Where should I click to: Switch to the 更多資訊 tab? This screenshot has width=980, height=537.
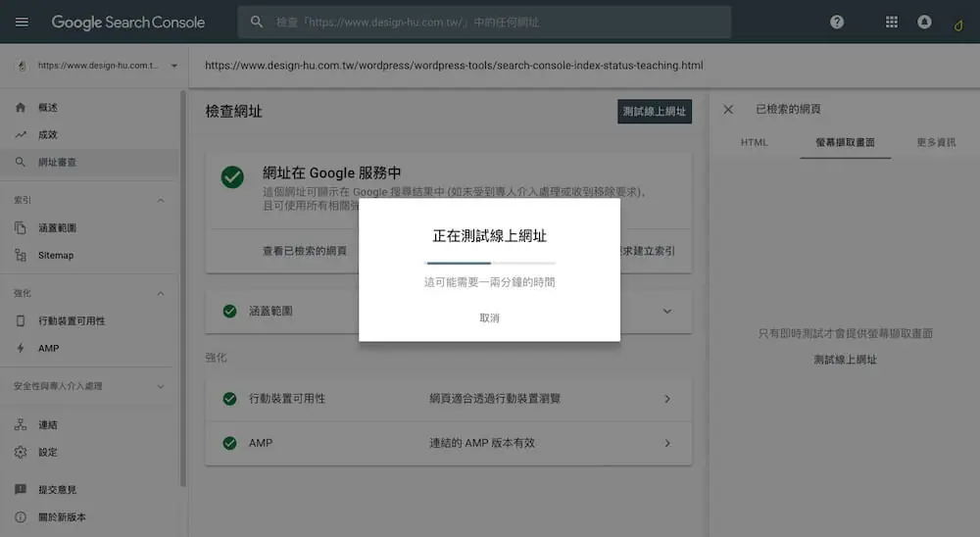936,142
